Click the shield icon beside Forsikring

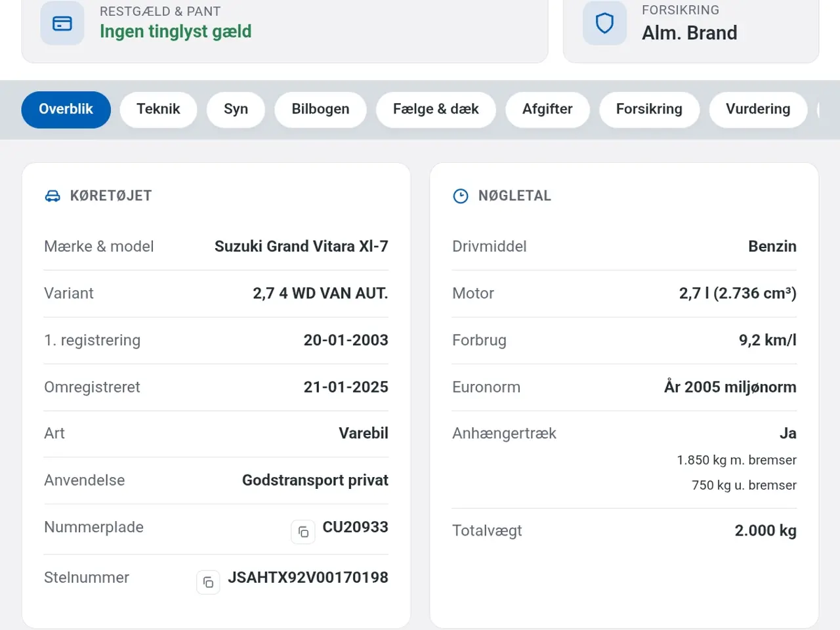tap(604, 24)
